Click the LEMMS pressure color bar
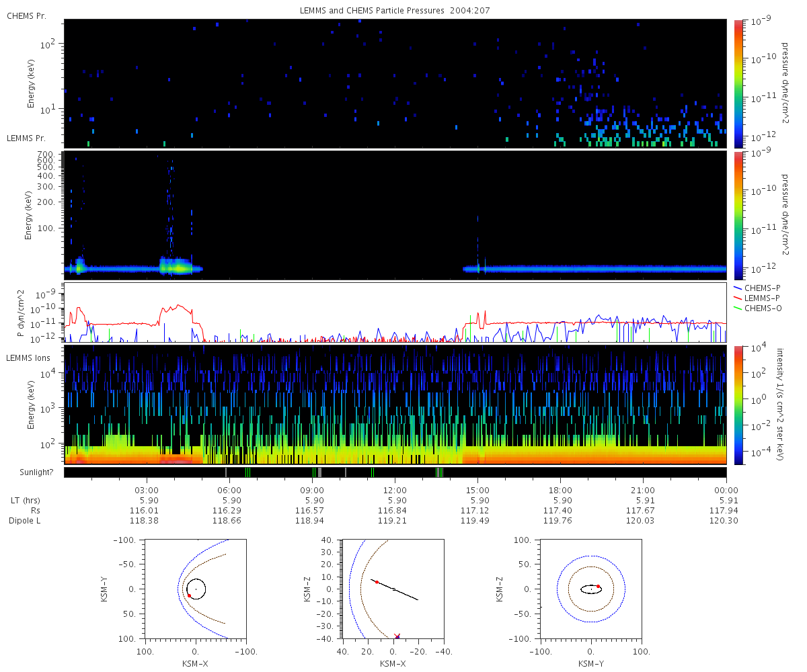This screenshot has height=672, width=807. coord(738,215)
